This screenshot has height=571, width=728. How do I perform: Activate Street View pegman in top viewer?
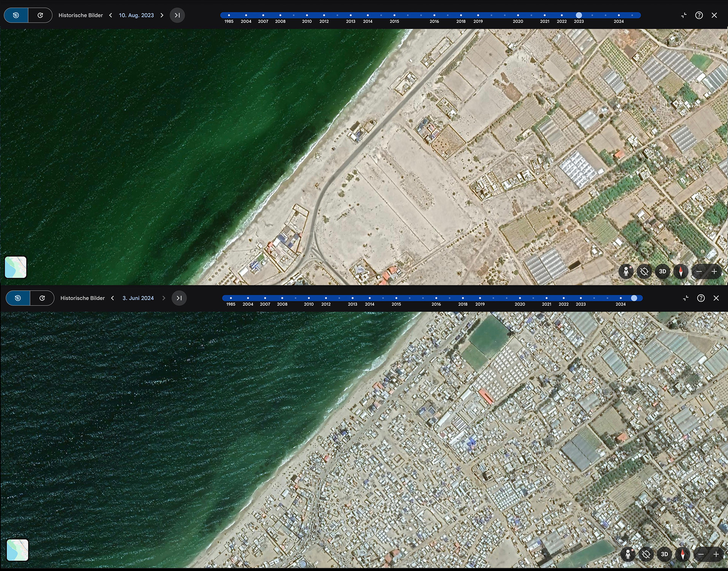(x=626, y=271)
